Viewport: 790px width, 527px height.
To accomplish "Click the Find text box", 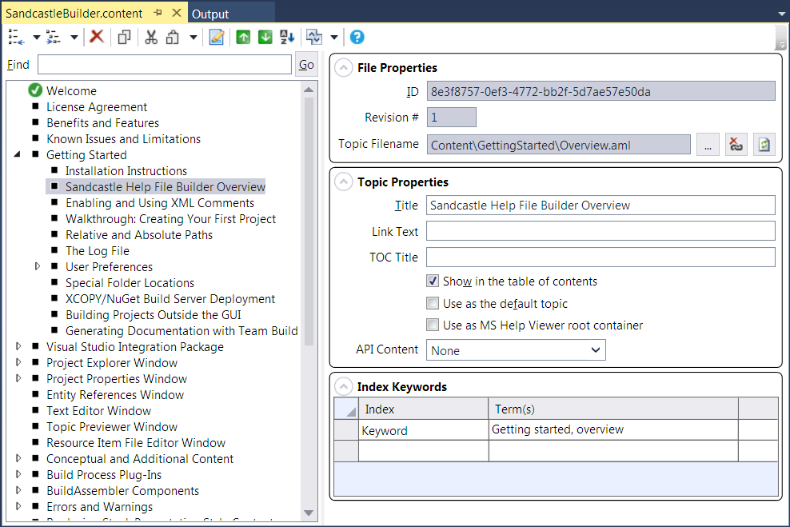I will pos(164,64).
